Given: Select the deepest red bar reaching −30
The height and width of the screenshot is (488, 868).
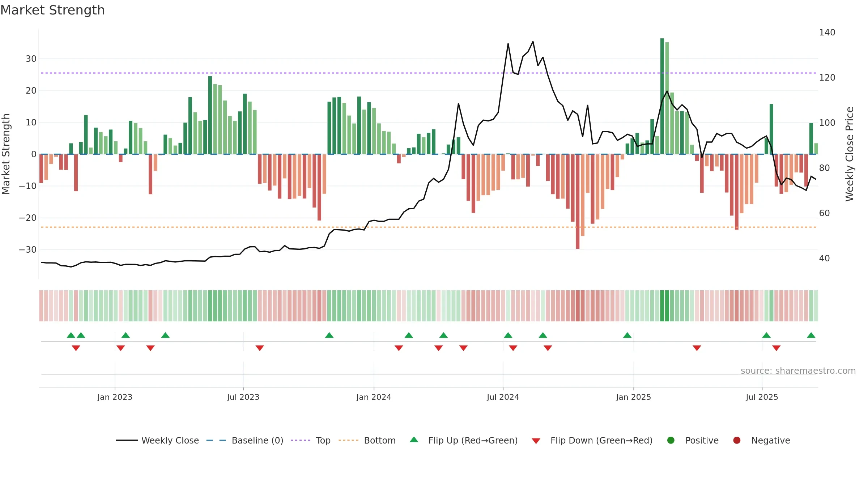Looking at the screenshot, I should tap(578, 201).
